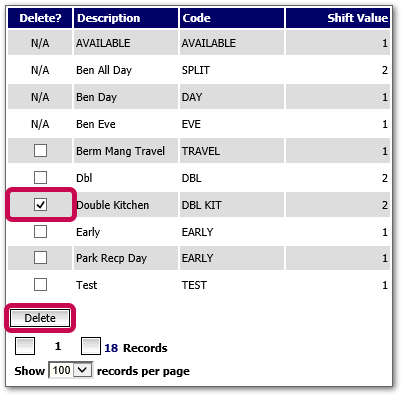Click the Delete button
This screenshot has width=402, height=401.
point(40,318)
